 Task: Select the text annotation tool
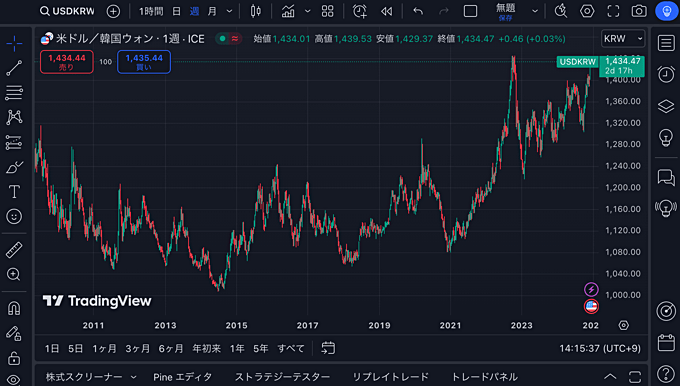pyautogui.click(x=14, y=191)
